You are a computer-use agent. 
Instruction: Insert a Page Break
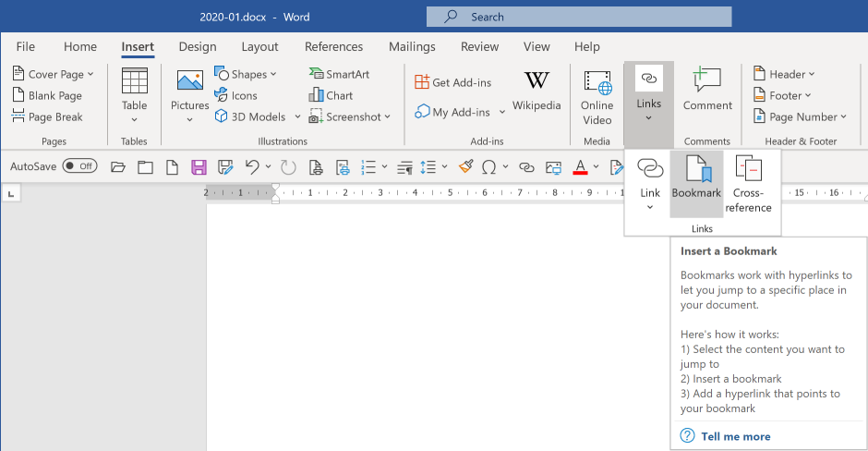coord(48,116)
